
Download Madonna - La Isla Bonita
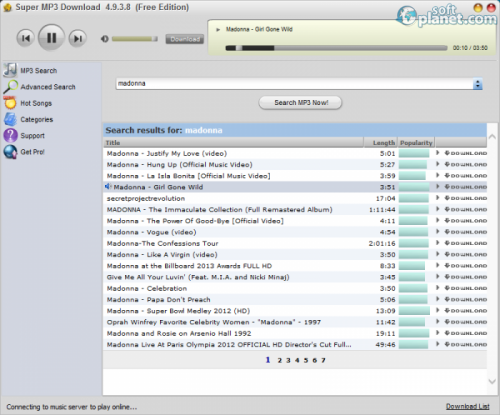[466, 176]
